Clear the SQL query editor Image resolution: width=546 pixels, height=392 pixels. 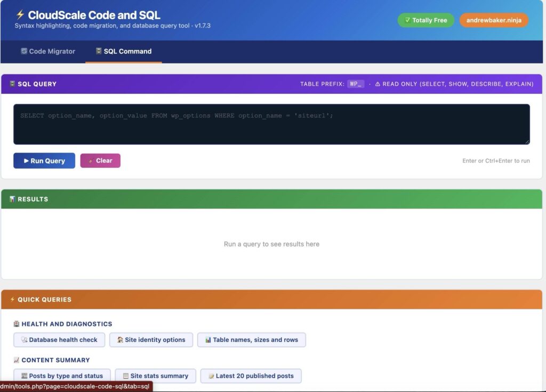click(x=100, y=161)
